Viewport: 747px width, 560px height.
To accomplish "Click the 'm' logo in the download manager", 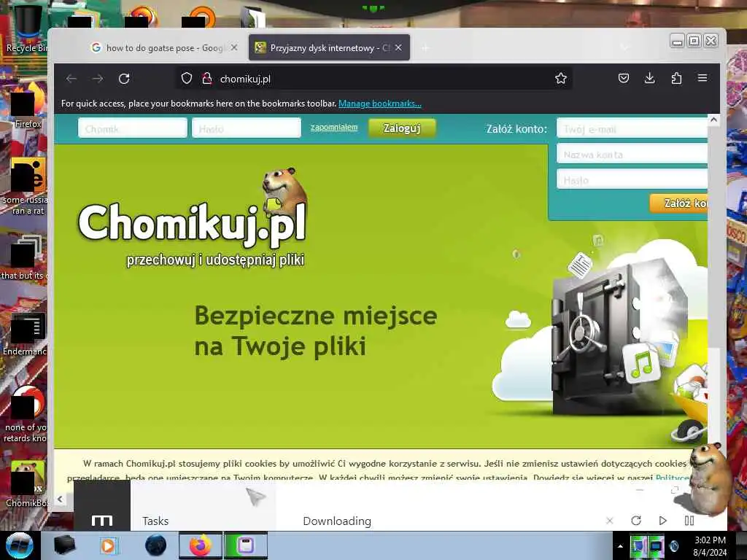I will (x=102, y=521).
